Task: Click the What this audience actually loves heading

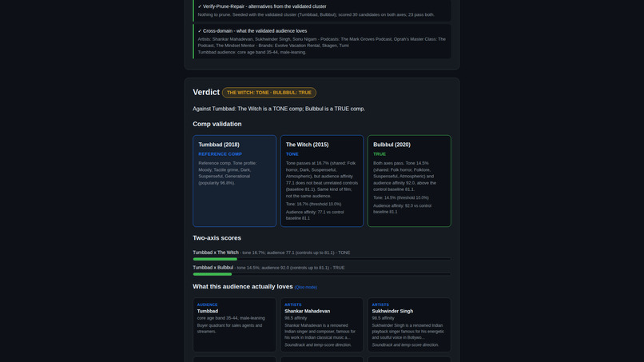Action: [243, 287]
